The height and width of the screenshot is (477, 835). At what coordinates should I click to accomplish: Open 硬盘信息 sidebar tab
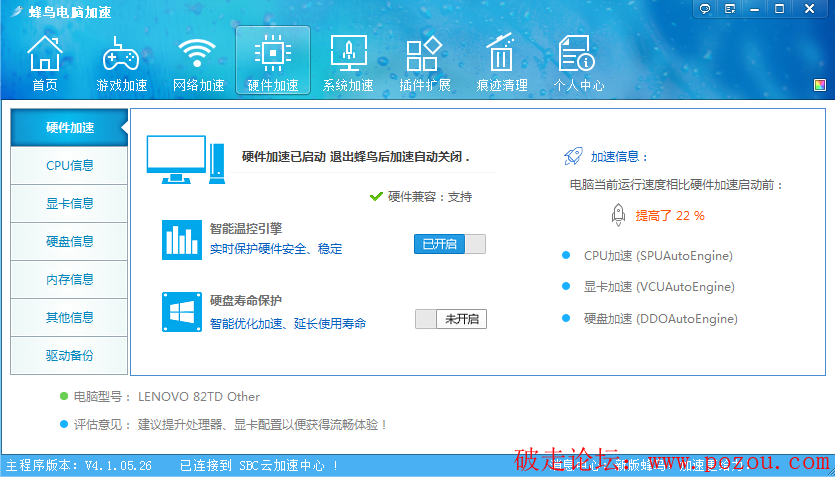tap(69, 241)
